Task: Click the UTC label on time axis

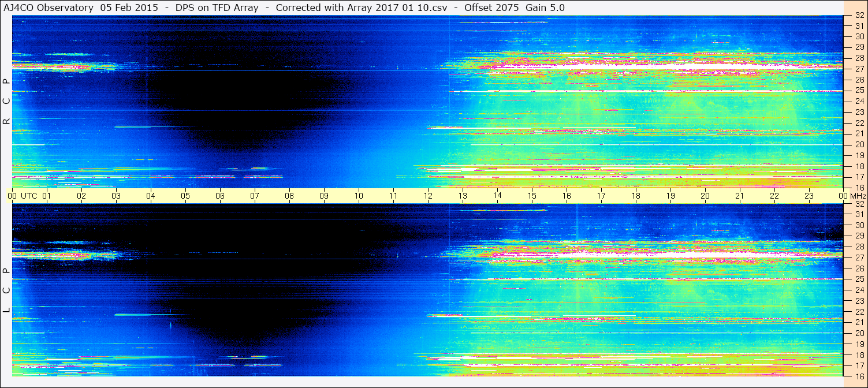Action: [x=29, y=196]
